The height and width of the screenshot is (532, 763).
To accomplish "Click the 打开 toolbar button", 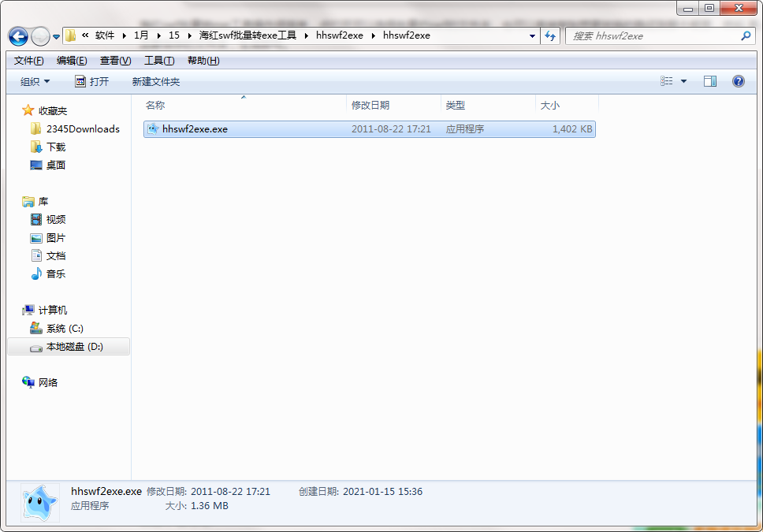I will pyautogui.click(x=92, y=81).
